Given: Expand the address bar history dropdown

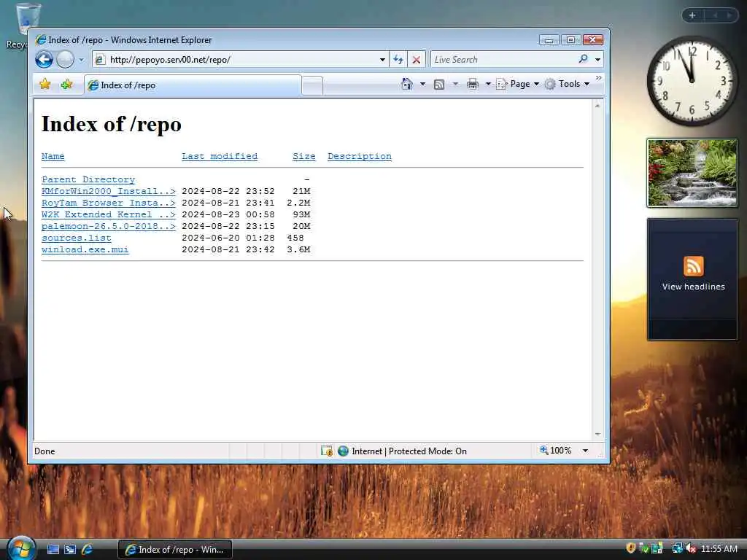Looking at the screenshot, I should [x=382, y=60].
